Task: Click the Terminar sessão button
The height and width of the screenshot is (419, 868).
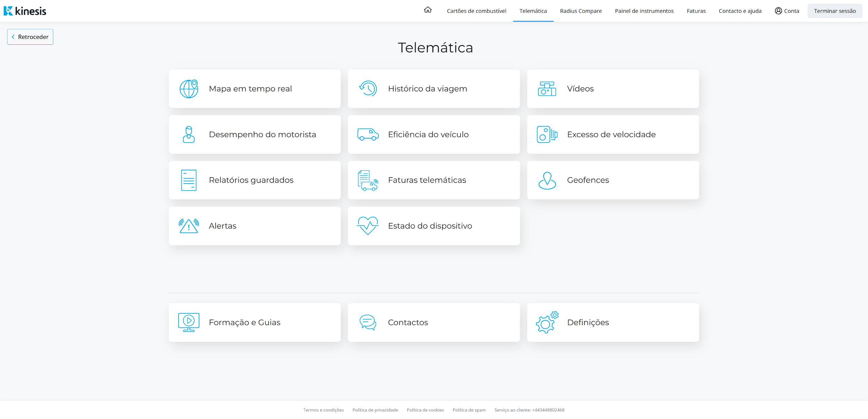Action: 835,11
